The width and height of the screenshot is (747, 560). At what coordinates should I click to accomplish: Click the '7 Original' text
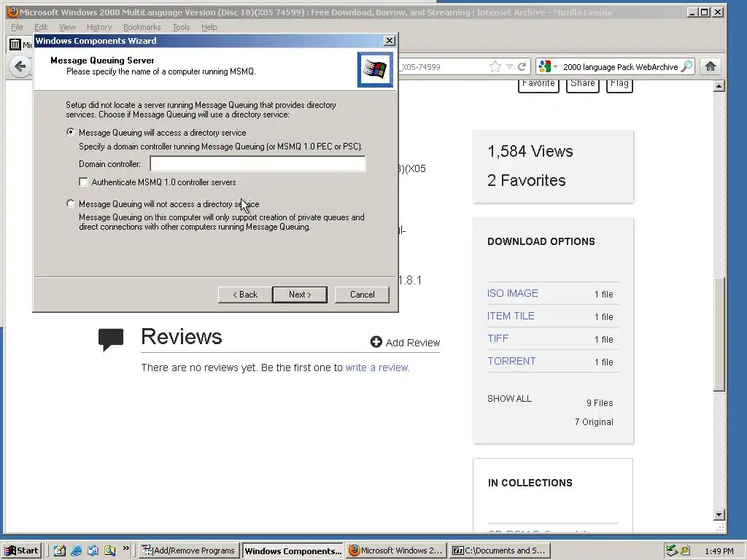(594, 422)
